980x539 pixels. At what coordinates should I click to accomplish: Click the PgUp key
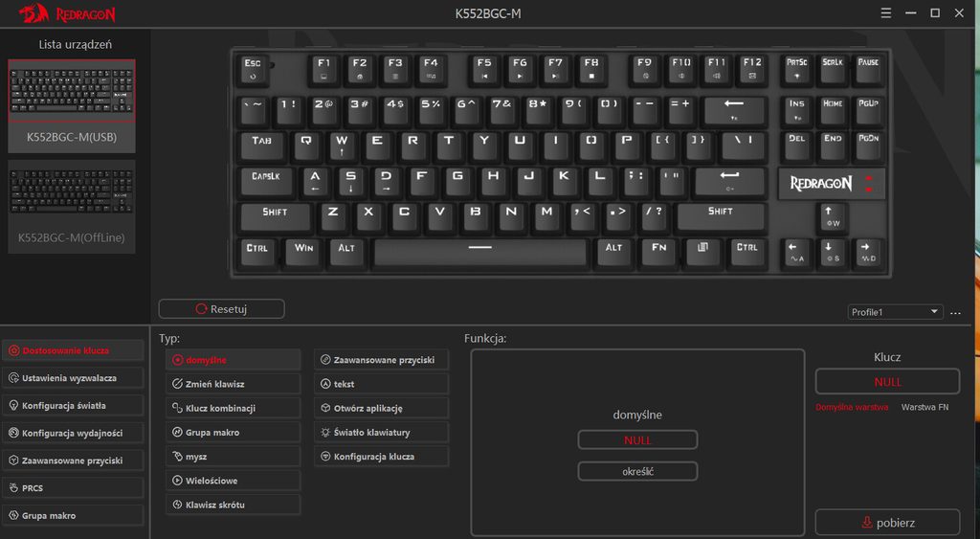coord(868,110)
